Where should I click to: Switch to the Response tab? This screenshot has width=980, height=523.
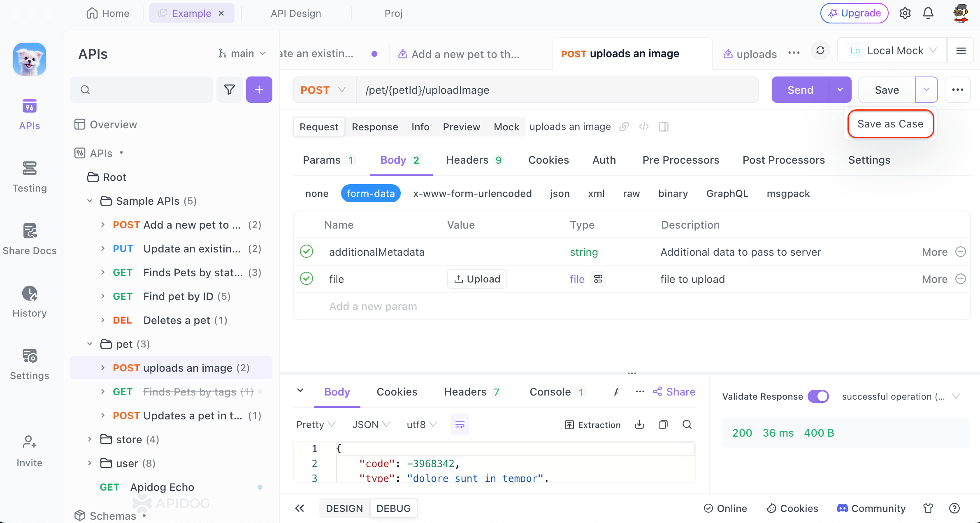point(375,127)
